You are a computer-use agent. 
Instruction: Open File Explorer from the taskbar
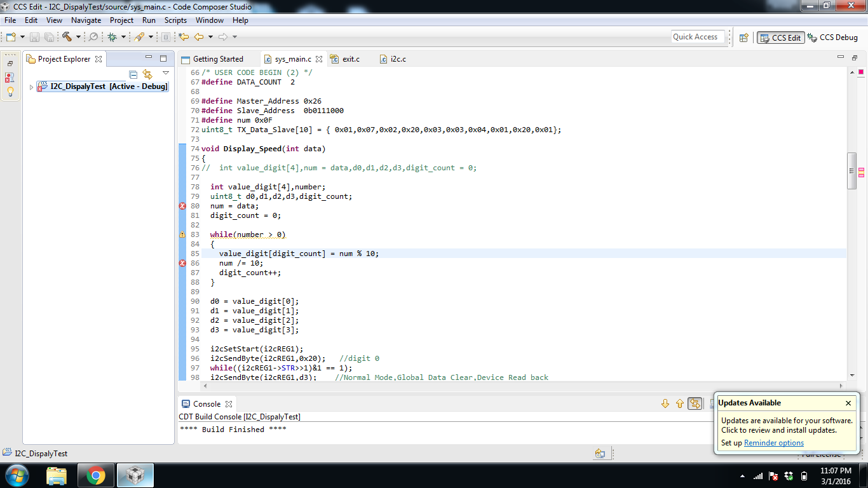[x=57, y=475]
